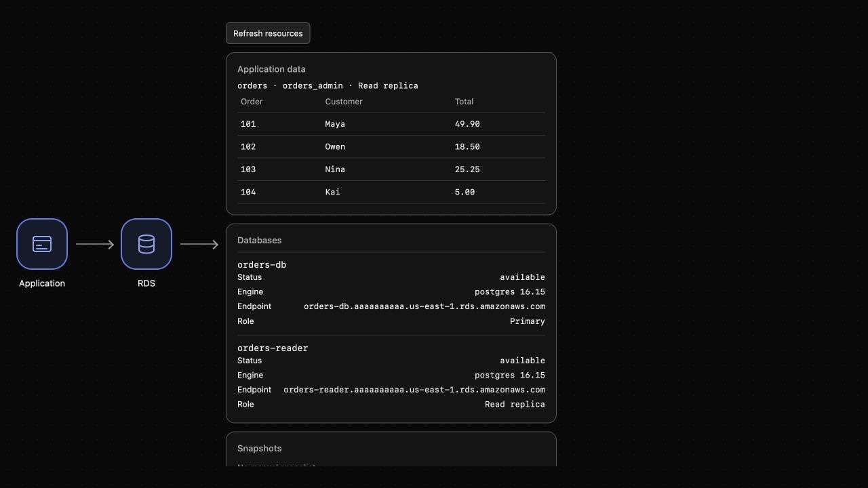Click the Application node icon
The width and height of the screenshot is (868, 488).
(x=42, y=244)
